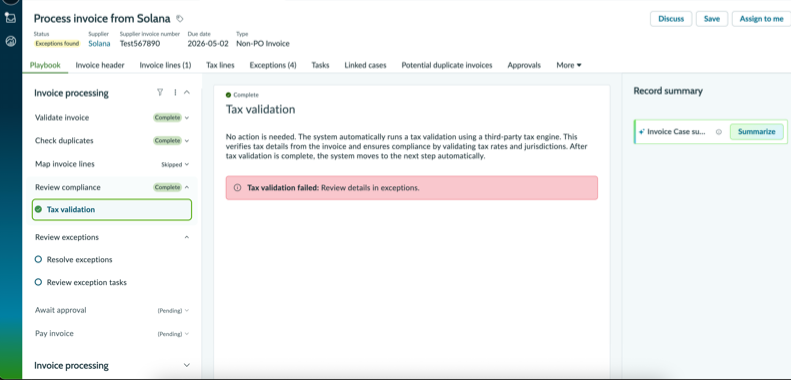This screenshot has width=791, height=383.
Task: View the Exceptions (4) tab
Action: click(273, 65)
